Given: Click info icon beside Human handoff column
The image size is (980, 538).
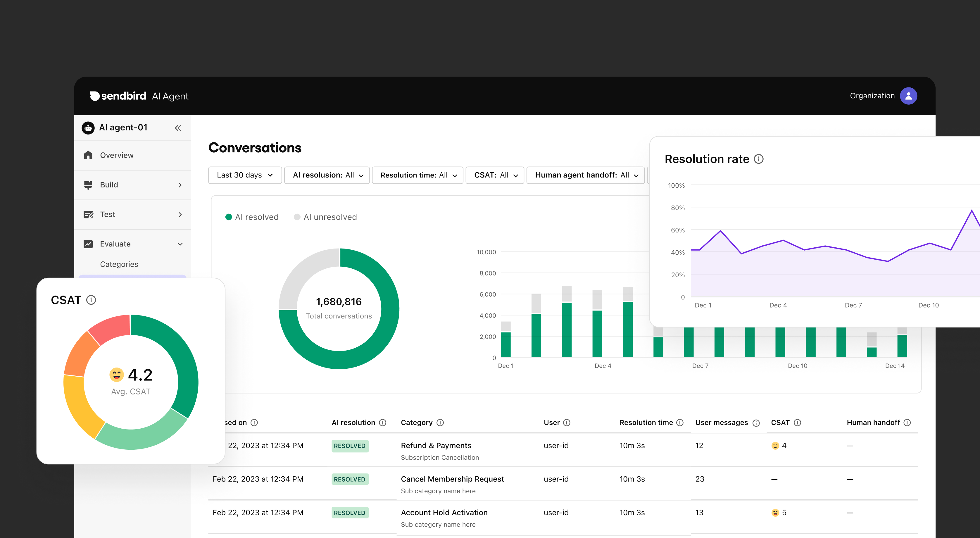Looking at the screenshot, I should coord(907,423).
